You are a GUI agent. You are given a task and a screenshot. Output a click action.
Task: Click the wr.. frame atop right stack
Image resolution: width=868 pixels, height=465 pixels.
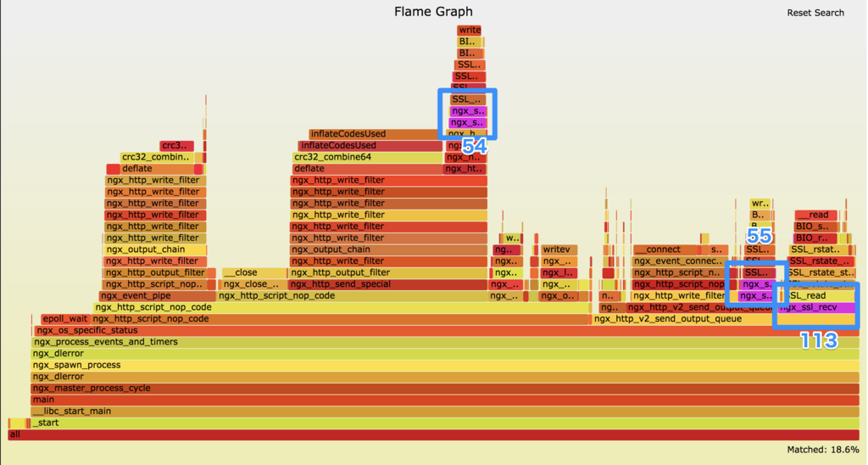tap(760, 204)
